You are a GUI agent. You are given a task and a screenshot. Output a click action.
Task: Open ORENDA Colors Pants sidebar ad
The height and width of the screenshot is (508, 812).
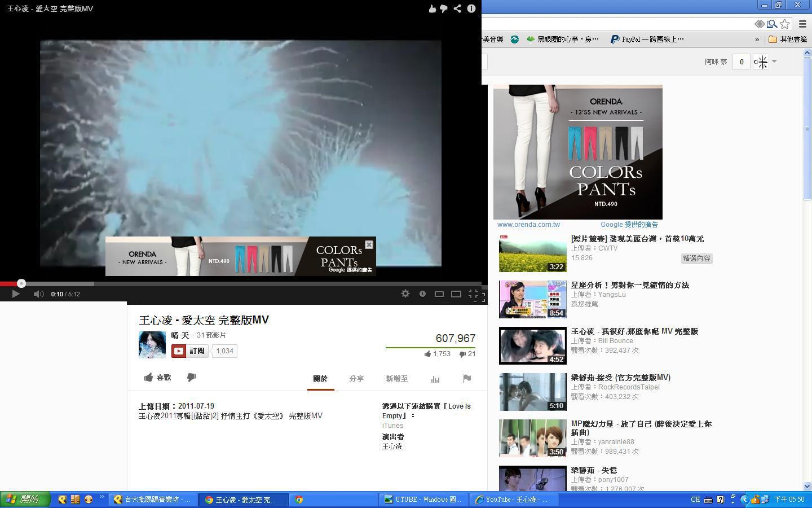tap(577, 152)
